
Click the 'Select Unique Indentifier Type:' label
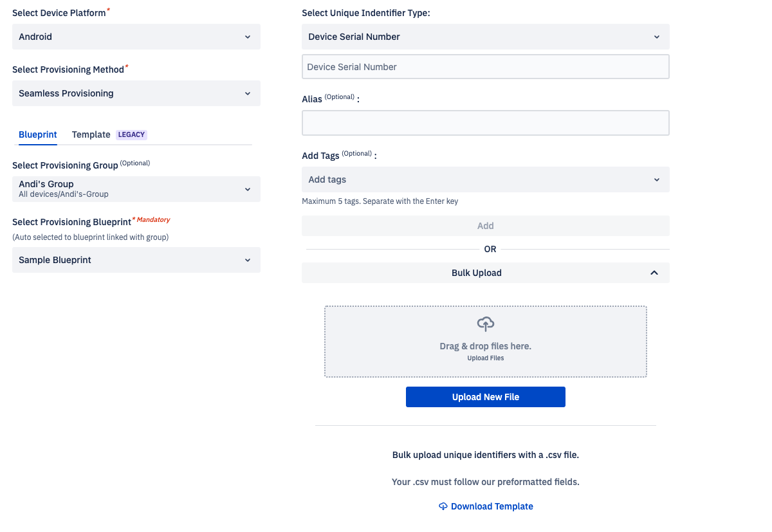tap(366, 13)
